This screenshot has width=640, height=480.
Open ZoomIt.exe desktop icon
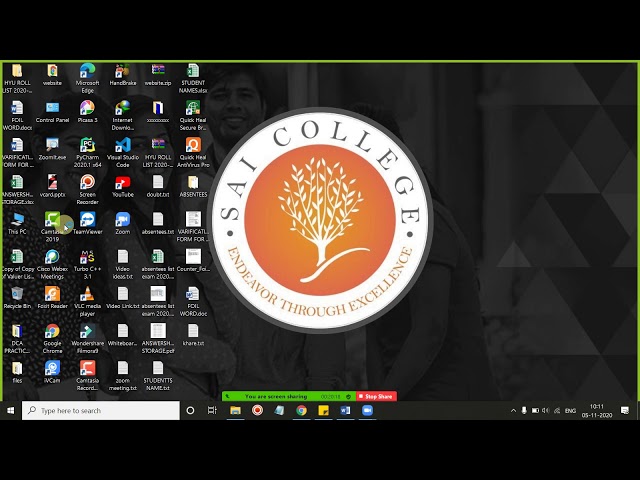click(52, 149)
